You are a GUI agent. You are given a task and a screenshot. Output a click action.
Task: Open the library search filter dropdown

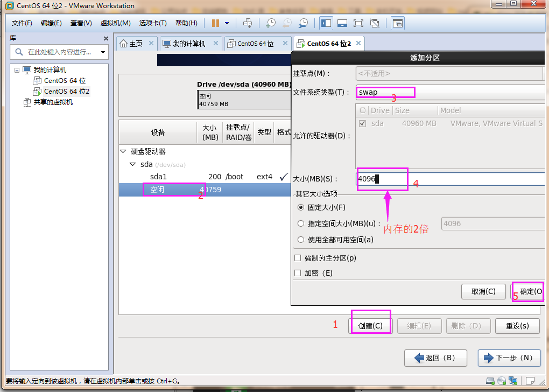coord(103,52)
